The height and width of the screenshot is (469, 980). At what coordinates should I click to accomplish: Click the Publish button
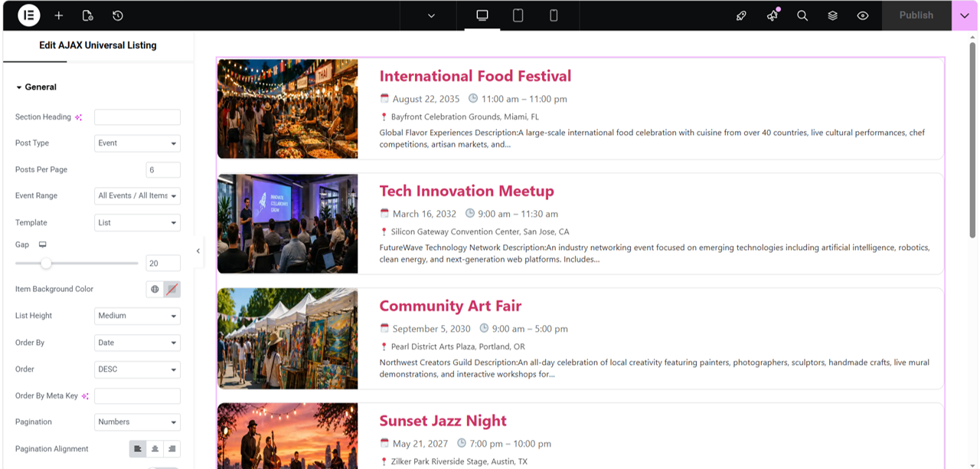916,15
